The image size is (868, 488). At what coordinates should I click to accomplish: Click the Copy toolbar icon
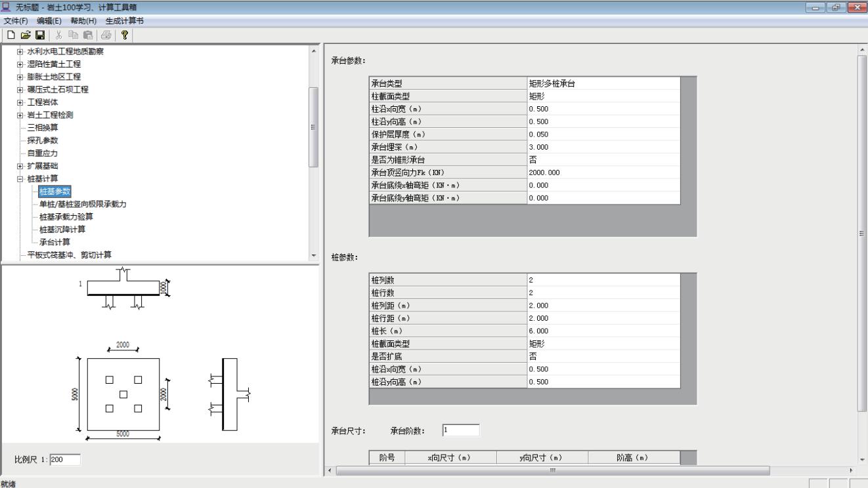[73, 35]
